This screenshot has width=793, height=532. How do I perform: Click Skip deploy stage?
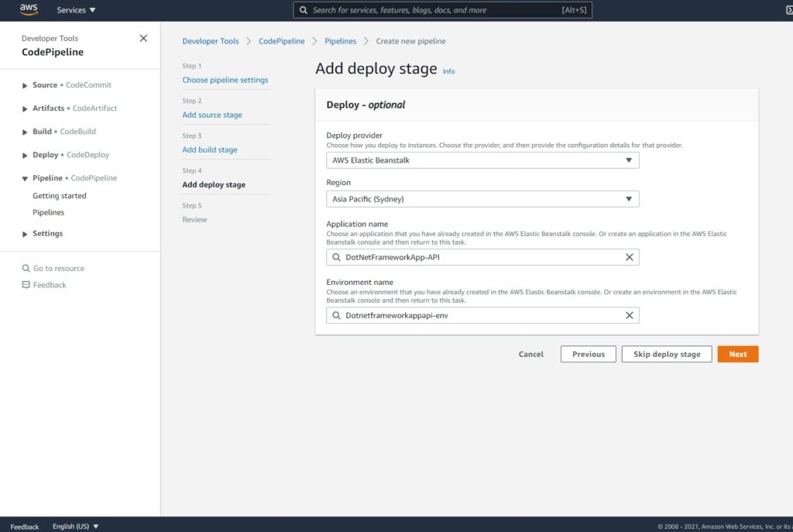[666, 354]
